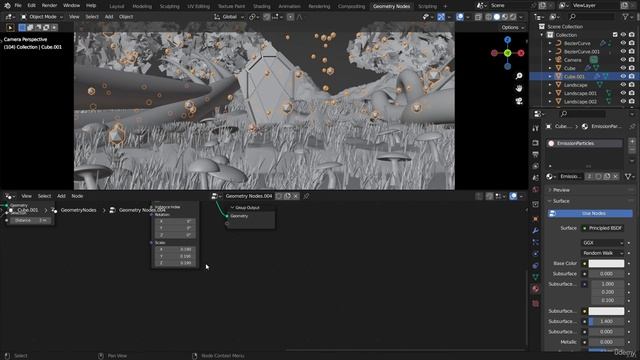Open the Window menu
The image size is (640, 360).
click(x=71, y=6)
